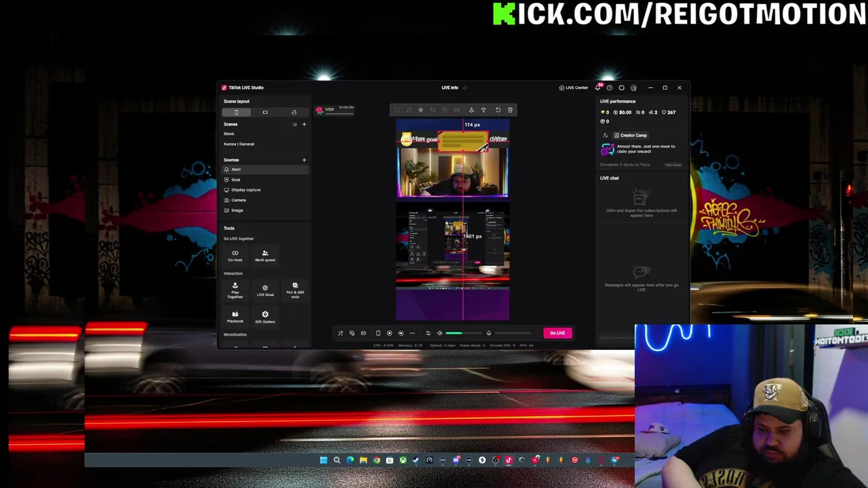Select the portrait scene layout

click(x=236, y=113)
